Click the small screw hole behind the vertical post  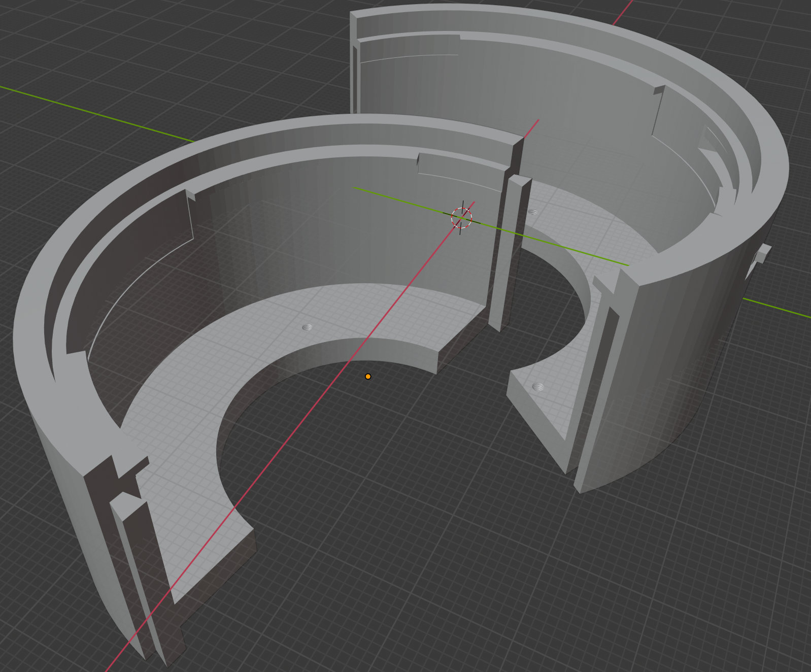coord(532,212)
